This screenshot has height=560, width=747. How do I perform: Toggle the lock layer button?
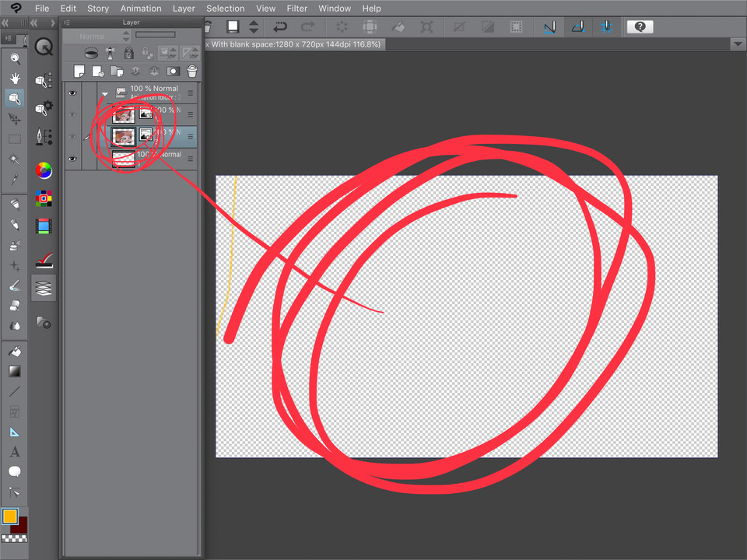pyautogui.click(x=130, y=52)
